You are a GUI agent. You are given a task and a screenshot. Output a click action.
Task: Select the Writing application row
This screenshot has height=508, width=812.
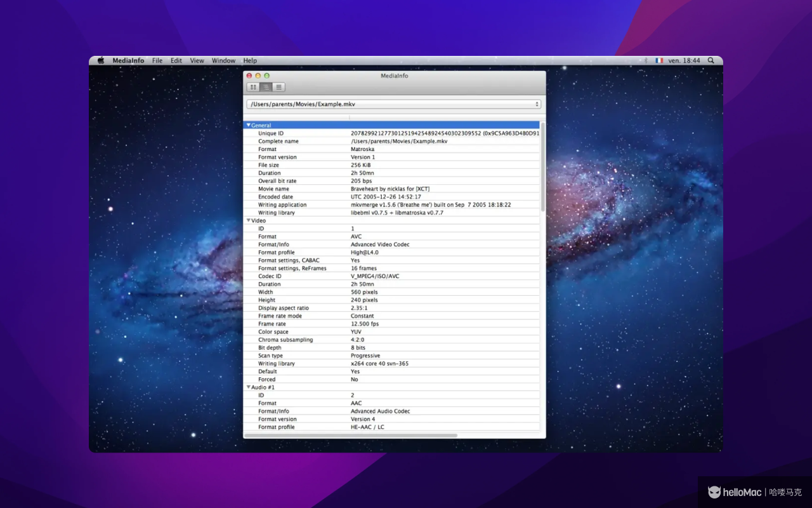[392, 204]
